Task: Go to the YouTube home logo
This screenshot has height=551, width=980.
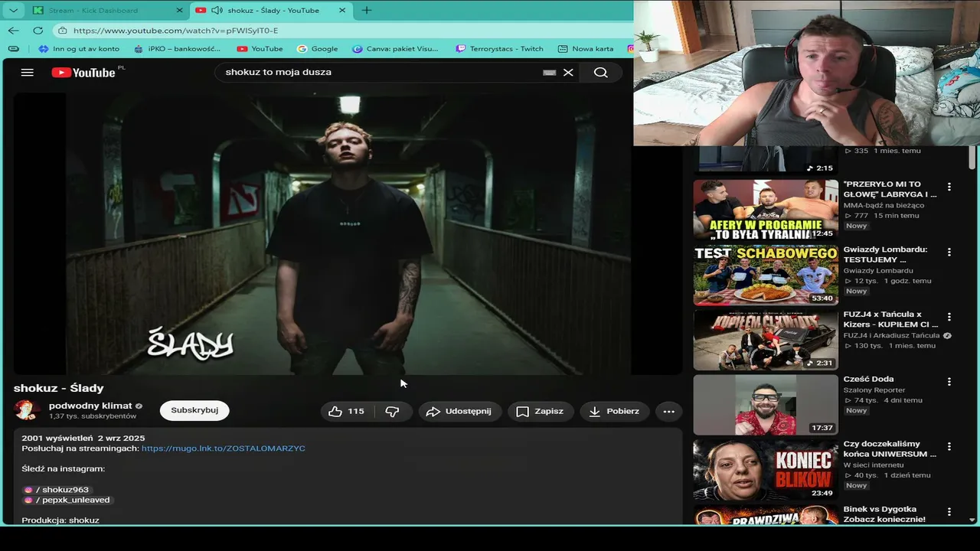Action: tap(83, 73)
